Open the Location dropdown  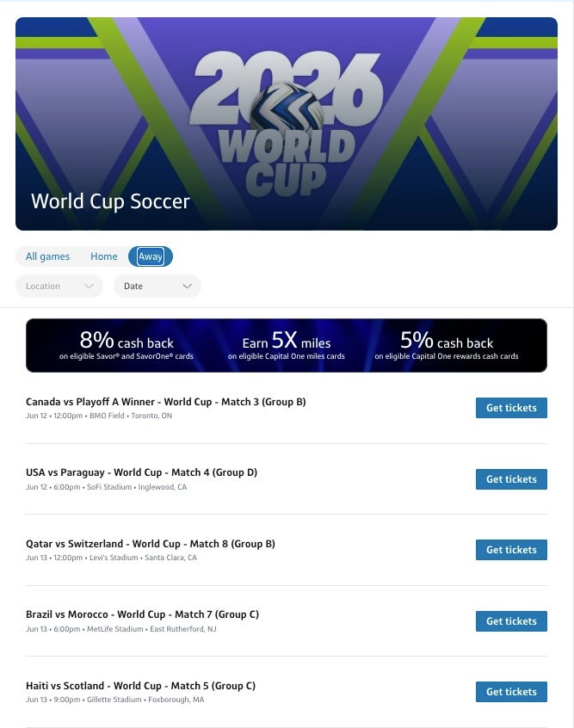(x=59, y=286)
